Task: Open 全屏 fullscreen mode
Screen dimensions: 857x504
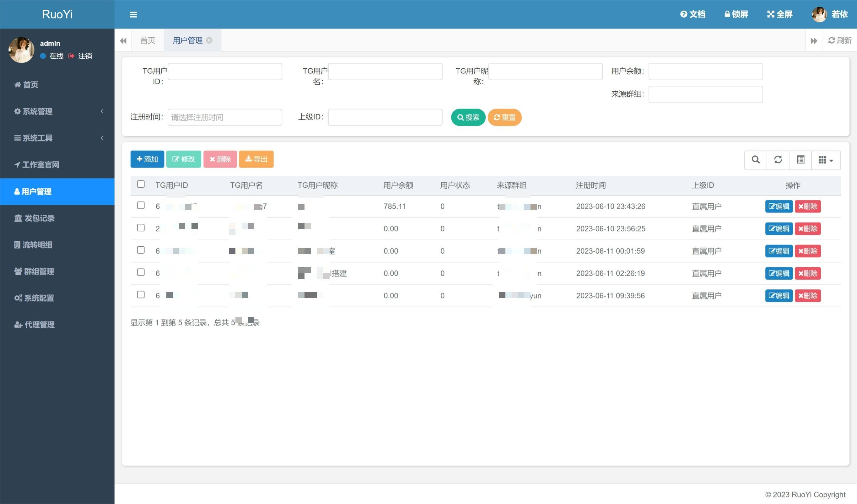Action: 779,14
